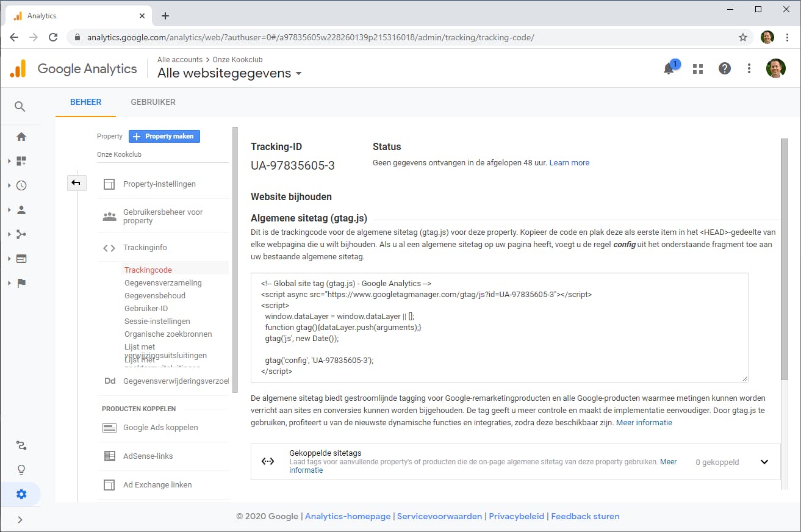Open the Acquisition branch icon in the sidebar

click(21, 234)
